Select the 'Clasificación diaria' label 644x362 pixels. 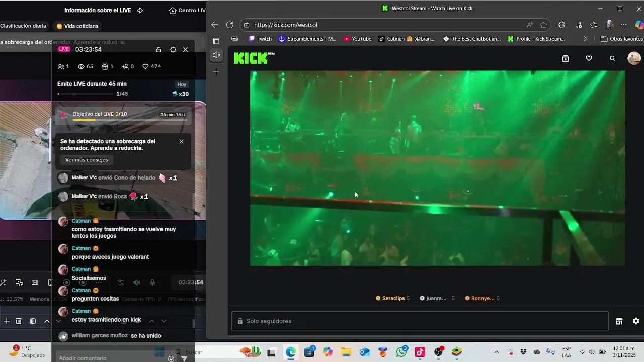tap(23, 26)
